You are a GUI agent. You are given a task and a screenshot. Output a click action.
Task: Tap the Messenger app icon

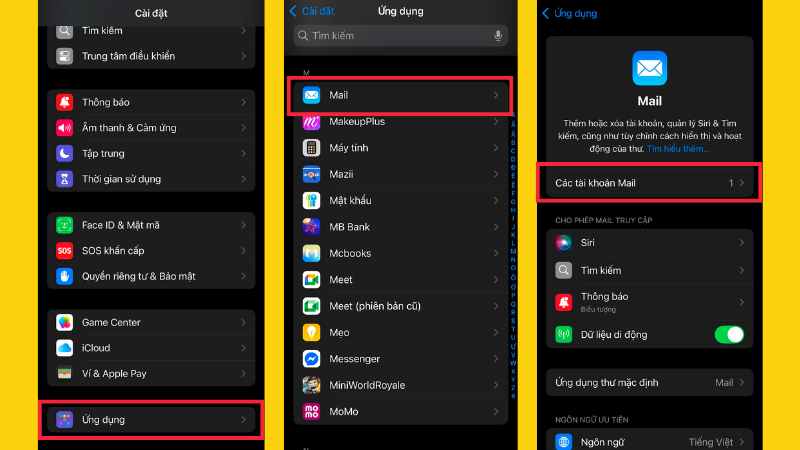click(311, 358)
